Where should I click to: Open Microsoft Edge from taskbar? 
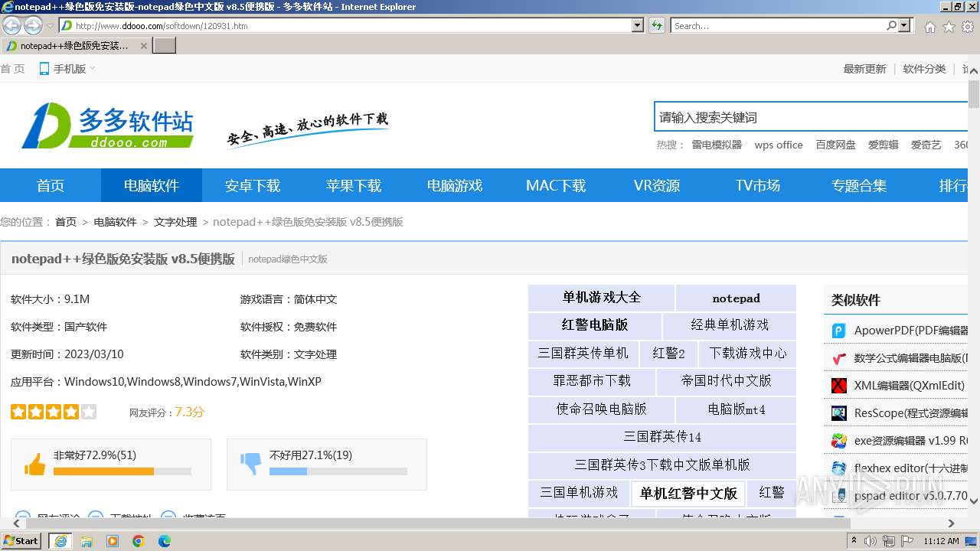coord(165,541)
